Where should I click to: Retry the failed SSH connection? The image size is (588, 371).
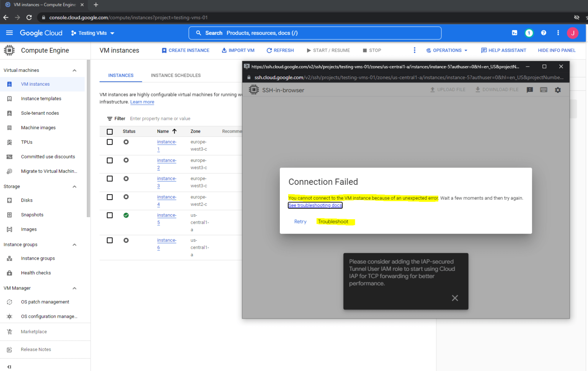[300, 221]
